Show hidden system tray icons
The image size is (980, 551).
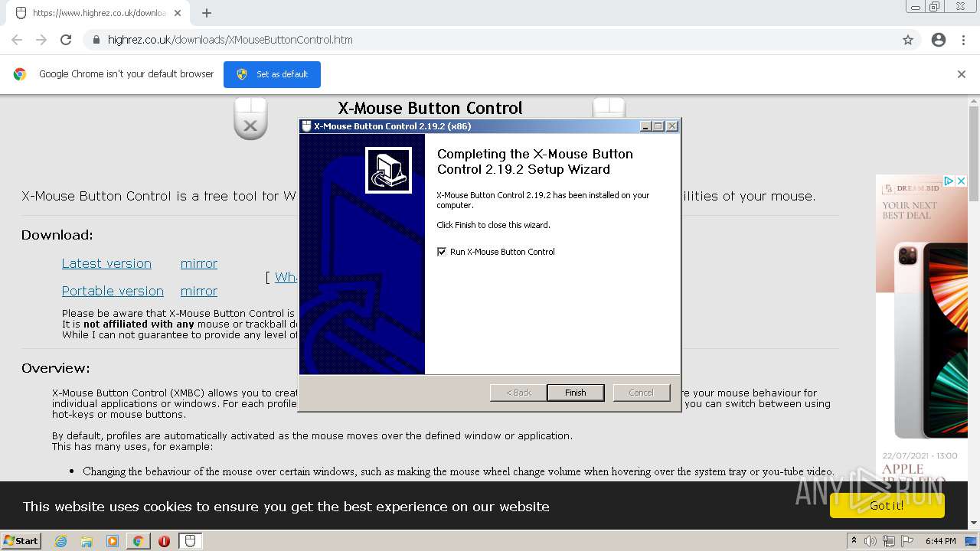coord(854,541)
